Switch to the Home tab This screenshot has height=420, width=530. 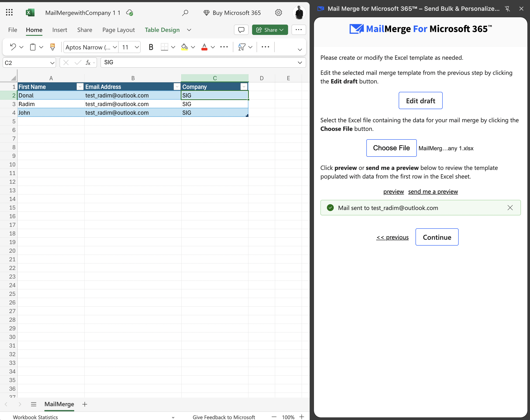point(34,30)
